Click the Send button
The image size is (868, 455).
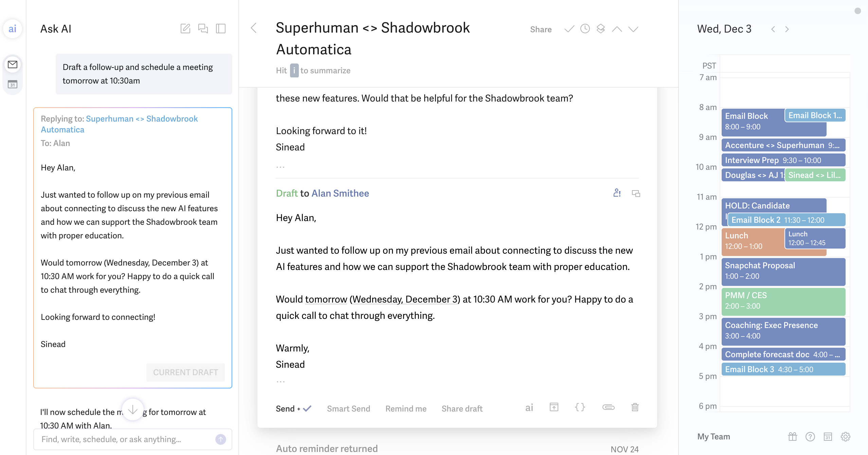click(285, 408)
